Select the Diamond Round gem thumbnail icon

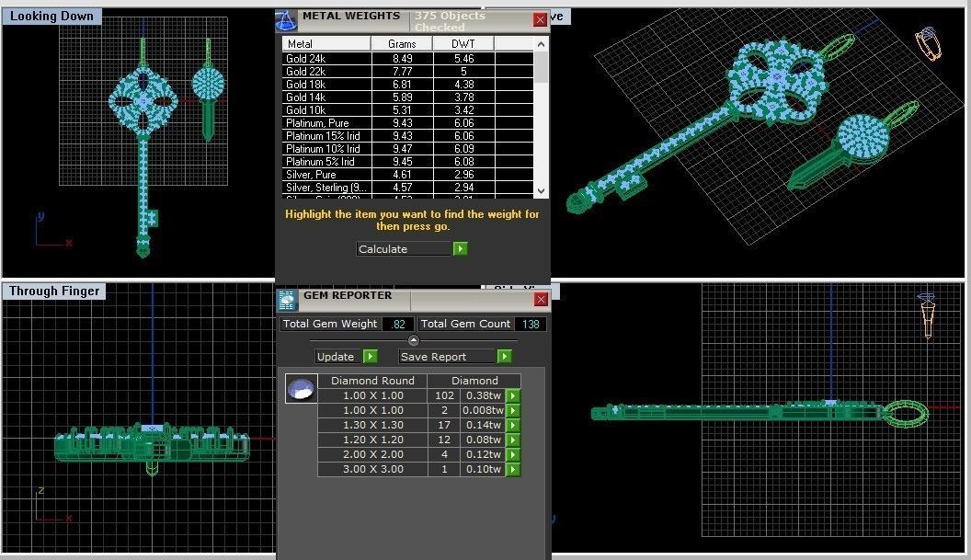301,389
